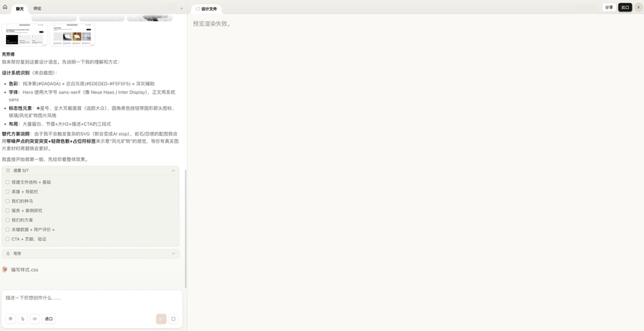Click the 克劳德 sender name
Screen dimensions: 644x331
8,54
